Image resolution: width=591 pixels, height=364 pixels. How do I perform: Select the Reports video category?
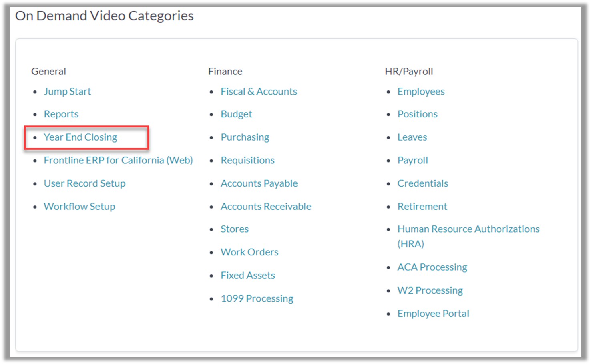point(61,114)
